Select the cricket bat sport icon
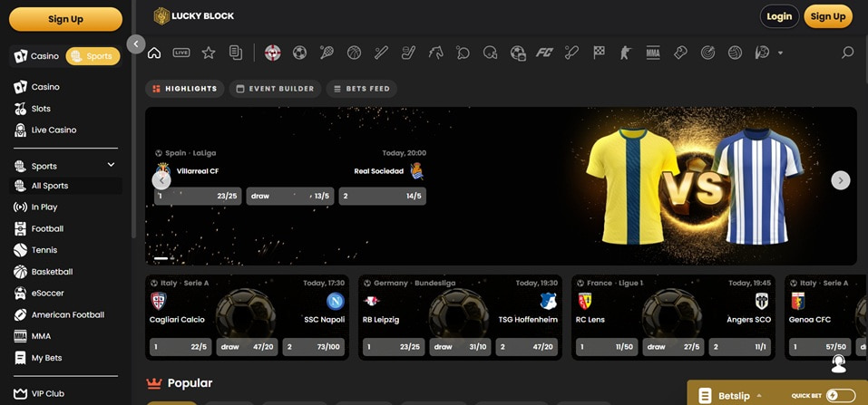868x405 pixels. point(381,53)
